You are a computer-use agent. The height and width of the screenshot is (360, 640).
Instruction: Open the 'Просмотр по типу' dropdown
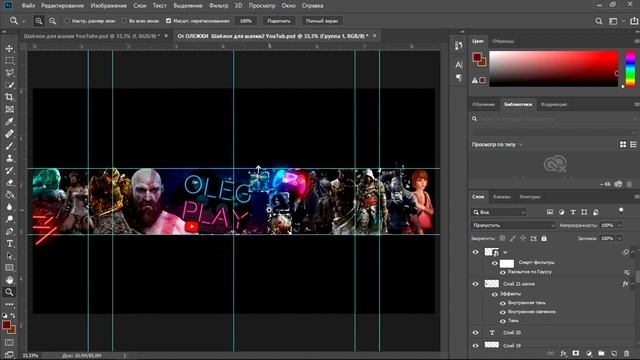point(497,144)
